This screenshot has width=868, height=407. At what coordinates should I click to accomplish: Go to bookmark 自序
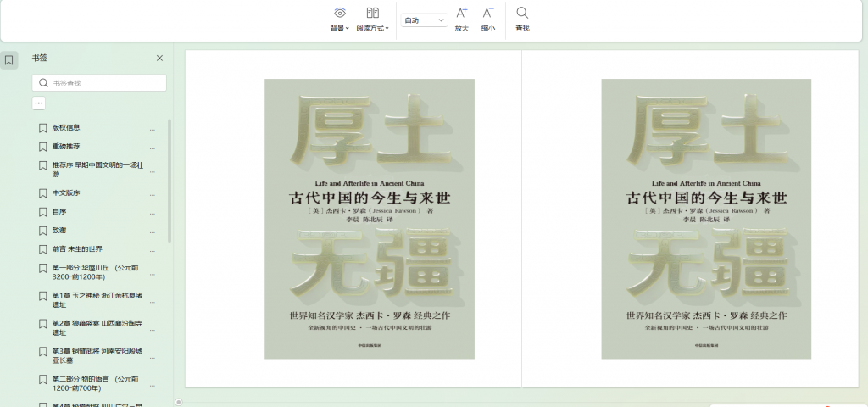point(59,212)
